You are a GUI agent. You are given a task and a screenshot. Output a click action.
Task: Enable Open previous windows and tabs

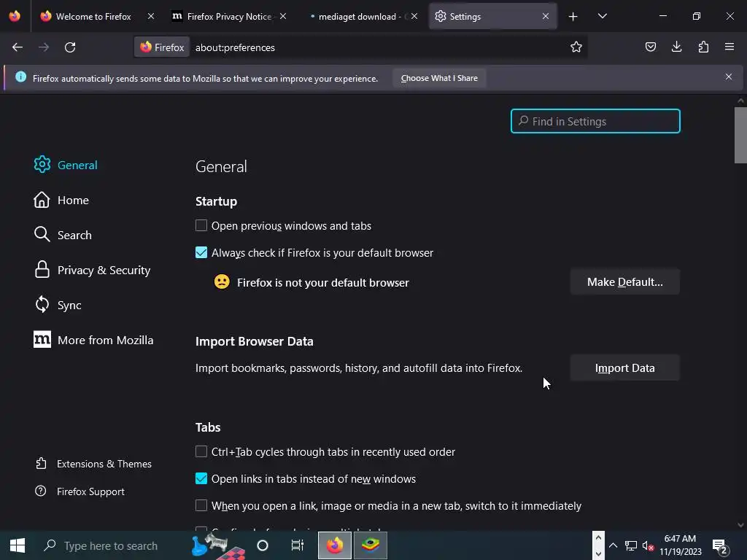pos(201,225)
